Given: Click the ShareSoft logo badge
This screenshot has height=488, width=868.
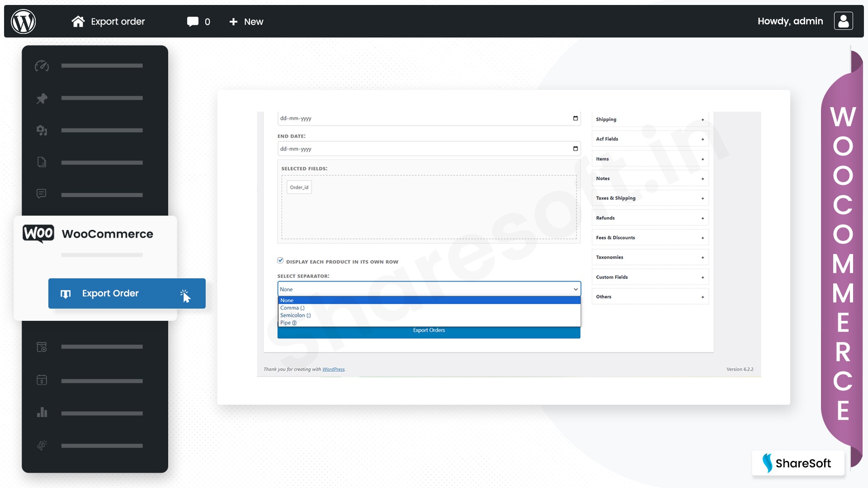Looking at the screenshot, I should point(798,463).
